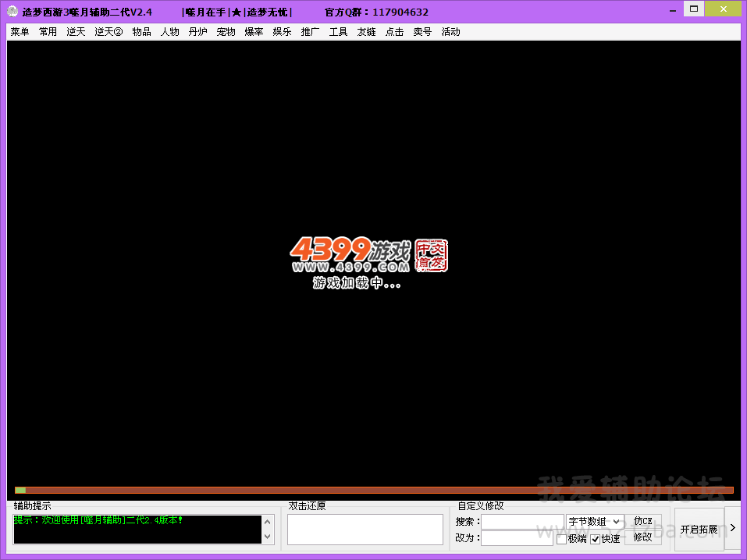The width and height of the screenshot is (747, 560).
Task: Focus the 搜索 input field
Action: coord(522,522)
